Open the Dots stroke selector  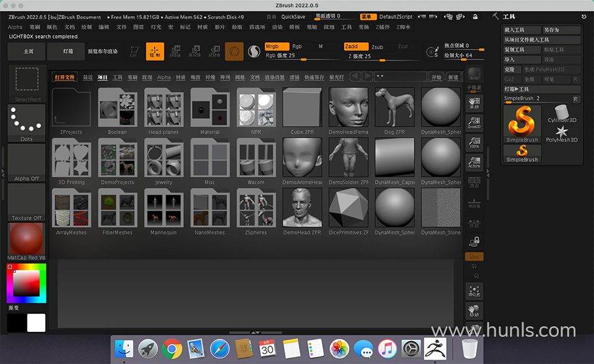27,124
